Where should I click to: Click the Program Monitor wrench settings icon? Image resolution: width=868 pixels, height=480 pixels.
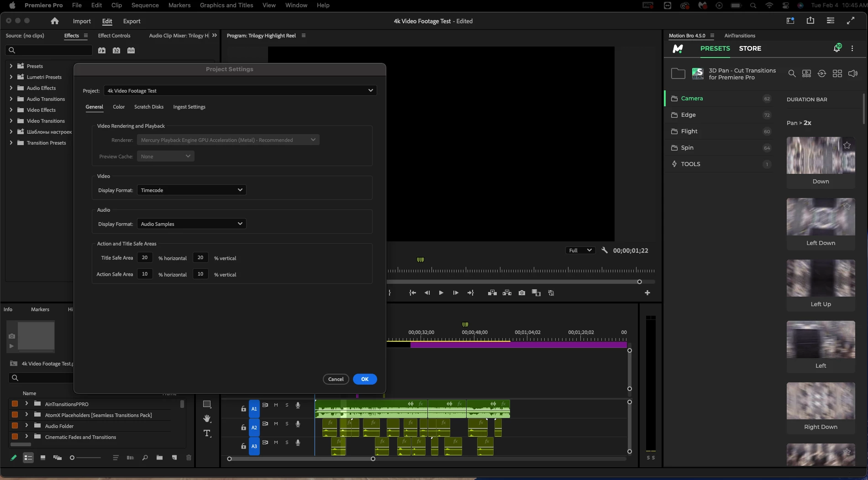[x=605, y=250]
